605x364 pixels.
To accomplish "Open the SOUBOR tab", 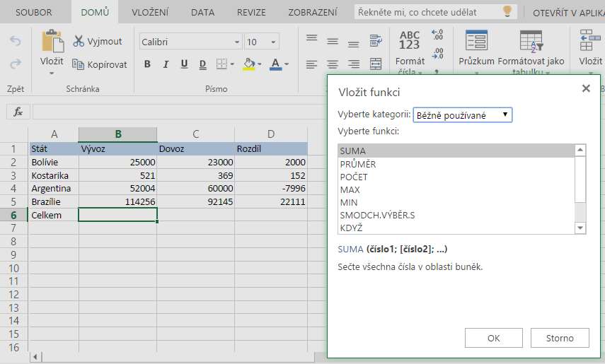I will point(33,12).
